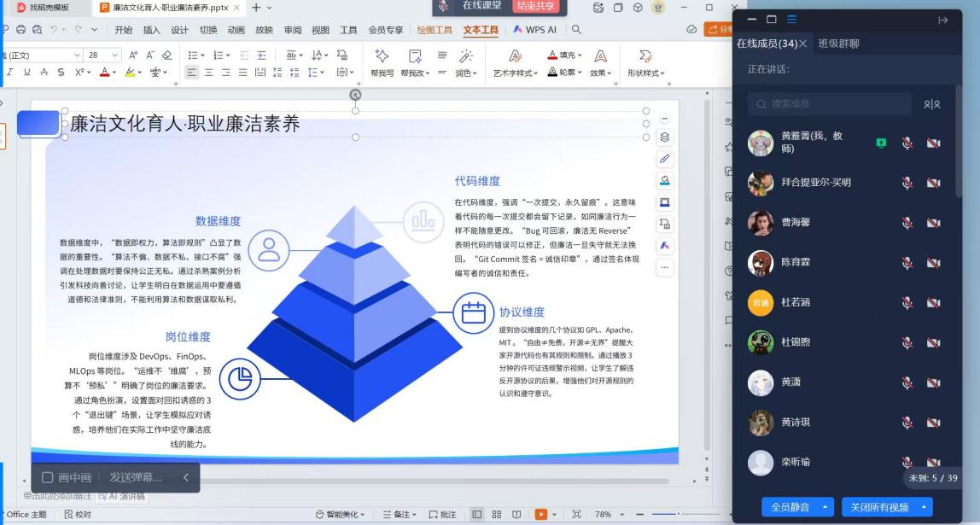Toggle underline text formatting
Image resolution: width=980 pixels, height=525 pixels.
point(26,73)
